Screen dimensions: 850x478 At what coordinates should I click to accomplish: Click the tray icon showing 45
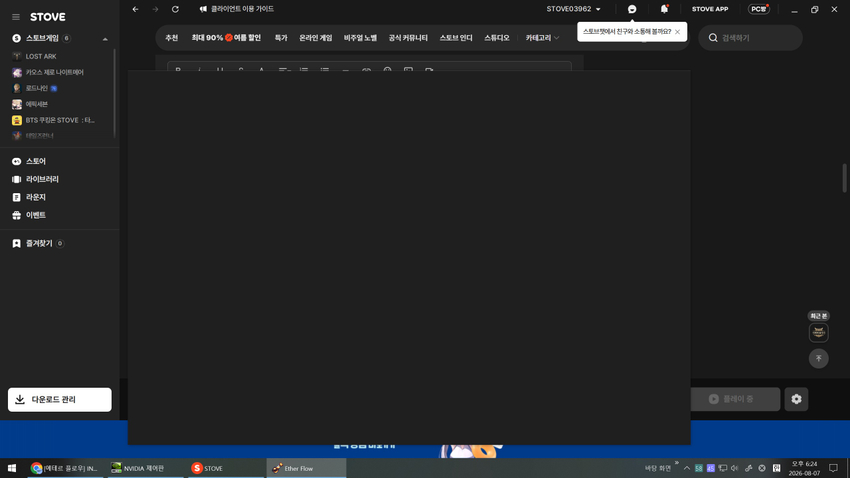pyautogui.click(x=711, y=468)
